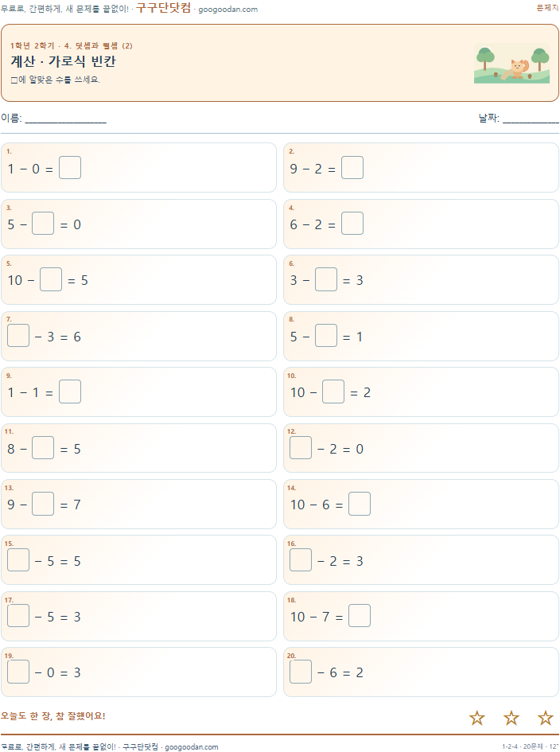Viewport: 560px width, 752px height.
Task: Select the answer box for 9 − 2
Action: (x=352, y=168)
